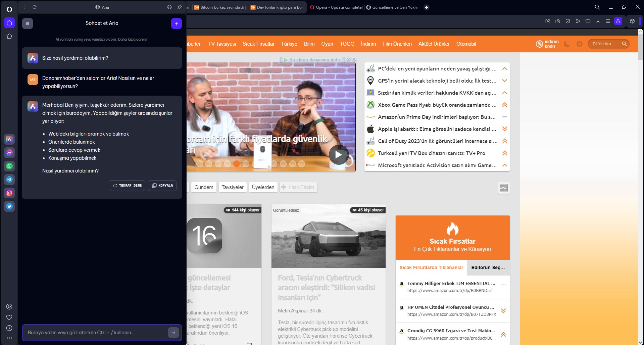Expand arrow for Call of Duty 2023 news
The width and height of the screenshot is (644, 345).
504,141
